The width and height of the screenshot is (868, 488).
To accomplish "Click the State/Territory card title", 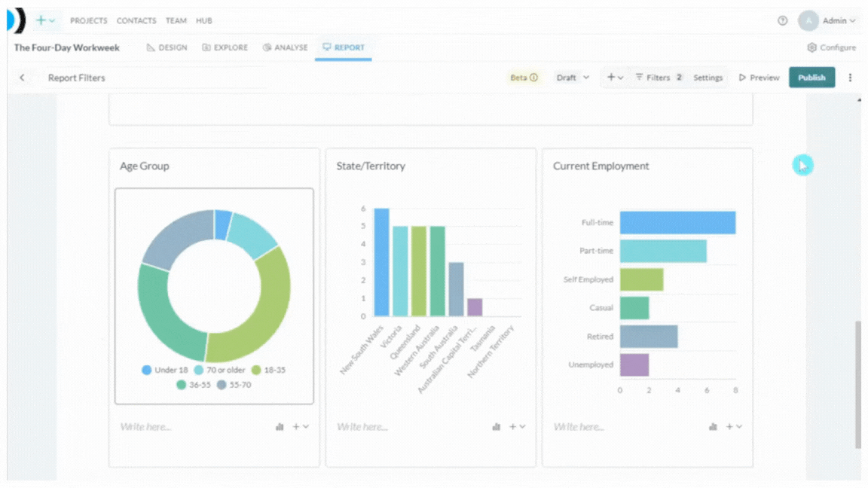I will [371, 166].
